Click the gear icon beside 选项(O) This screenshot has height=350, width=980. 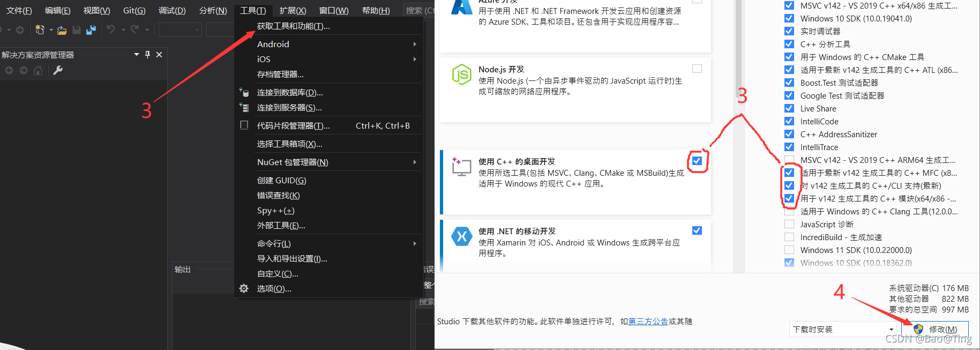click(x=244, y=288)
